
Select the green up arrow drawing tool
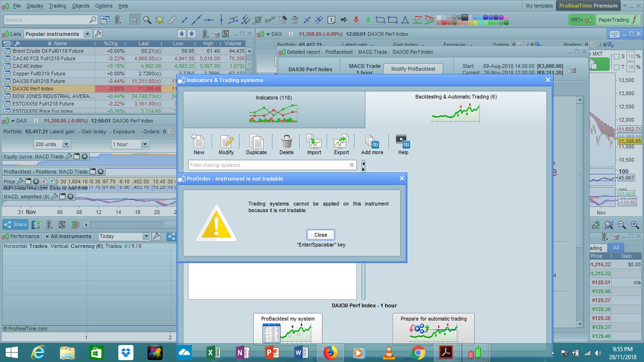tap(368, 20)
